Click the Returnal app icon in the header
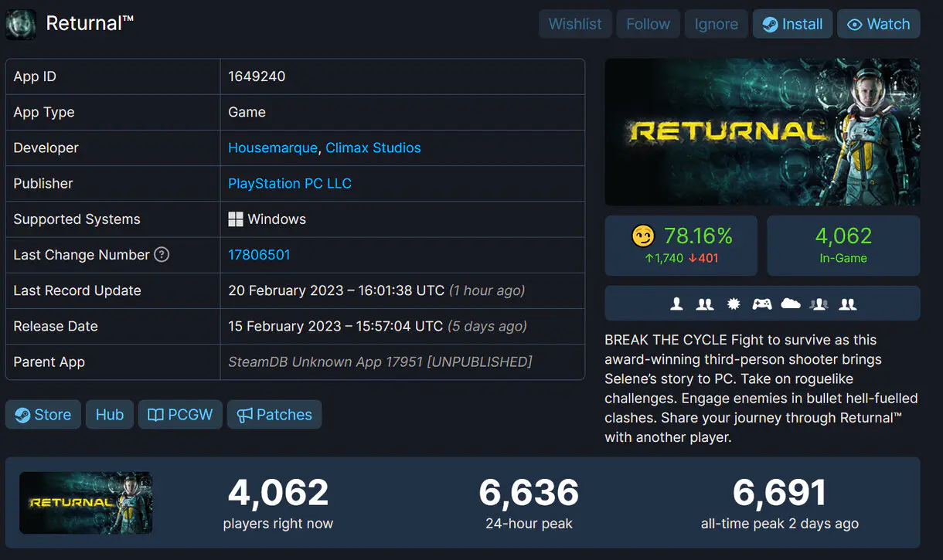Viewport: 943px width, 560px height. click(x=21, y=24)
